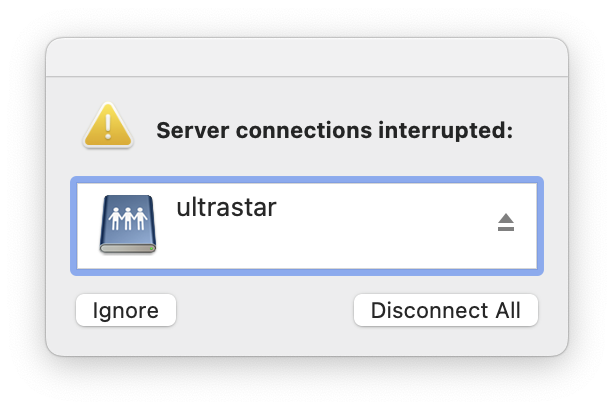This screenshot has width=614, height=410.
Task: Click the gray base of the drive icon
Action: click(128, 248)
